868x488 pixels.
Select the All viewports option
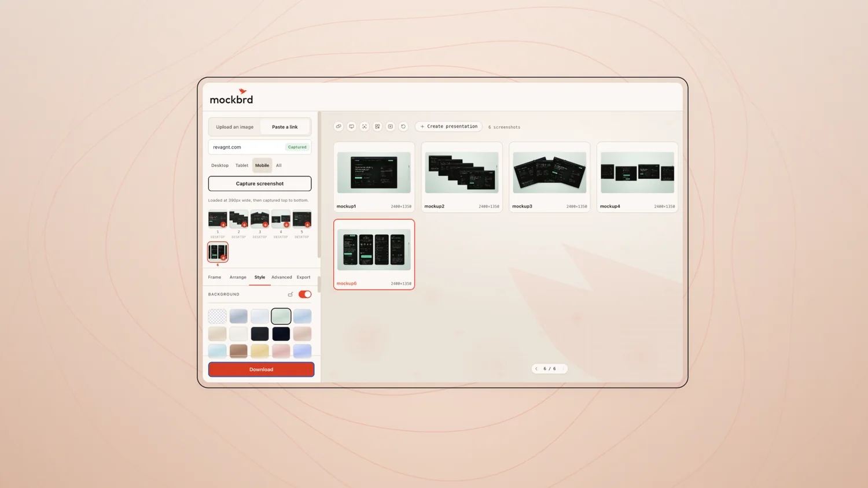click(x=279, y=165)
